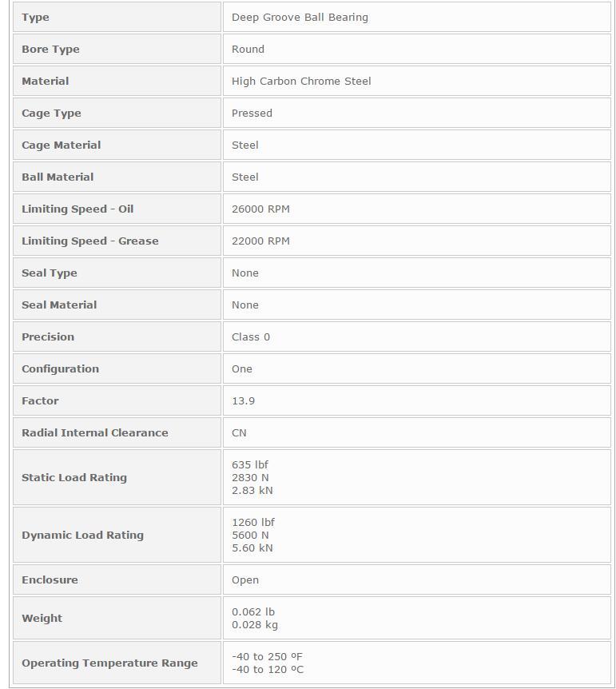Select the Deep Groove Ball Bearing value
Screen dimensions: 616x689
coord(300,17)
